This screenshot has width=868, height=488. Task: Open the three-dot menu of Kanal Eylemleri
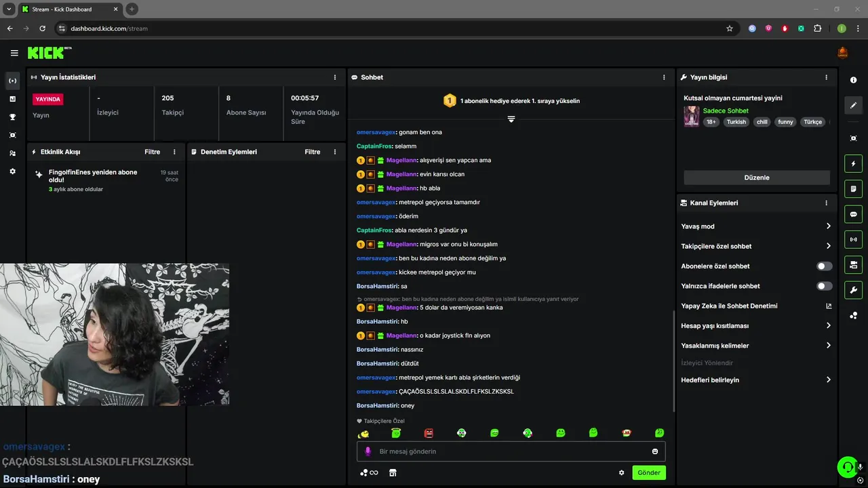point(826,203)
